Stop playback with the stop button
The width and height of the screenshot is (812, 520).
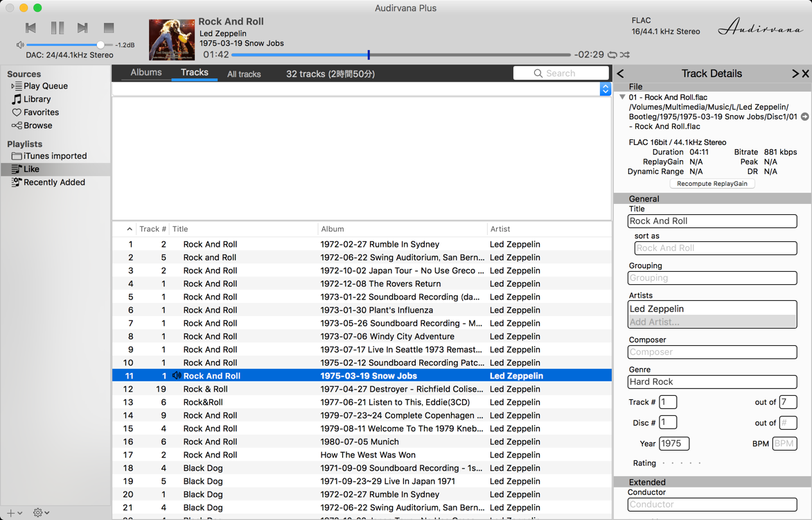coord(108,28)
